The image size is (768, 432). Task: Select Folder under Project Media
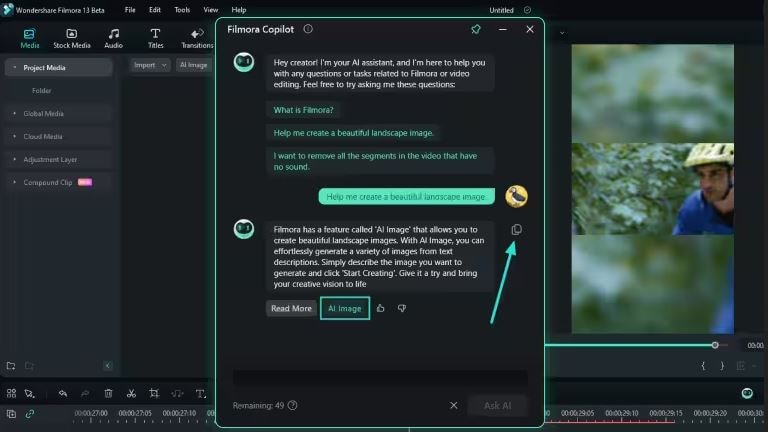coord(42,91)
